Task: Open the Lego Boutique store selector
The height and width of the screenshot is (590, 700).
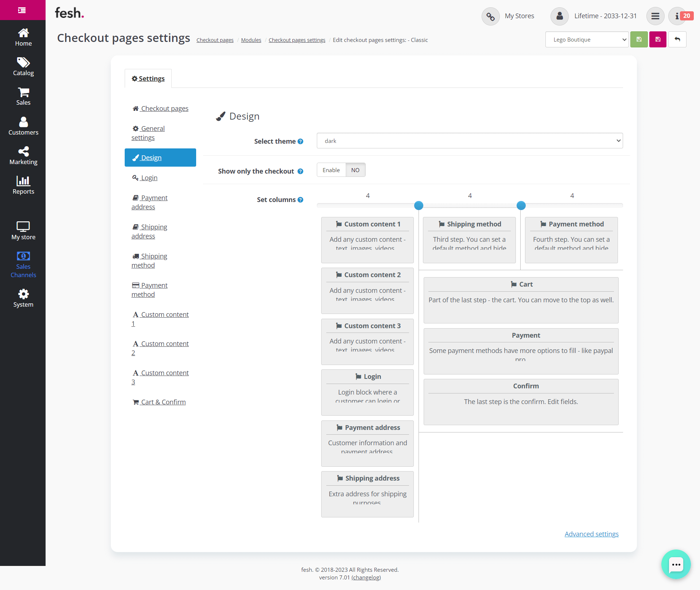Action: (x=587, y=39)
